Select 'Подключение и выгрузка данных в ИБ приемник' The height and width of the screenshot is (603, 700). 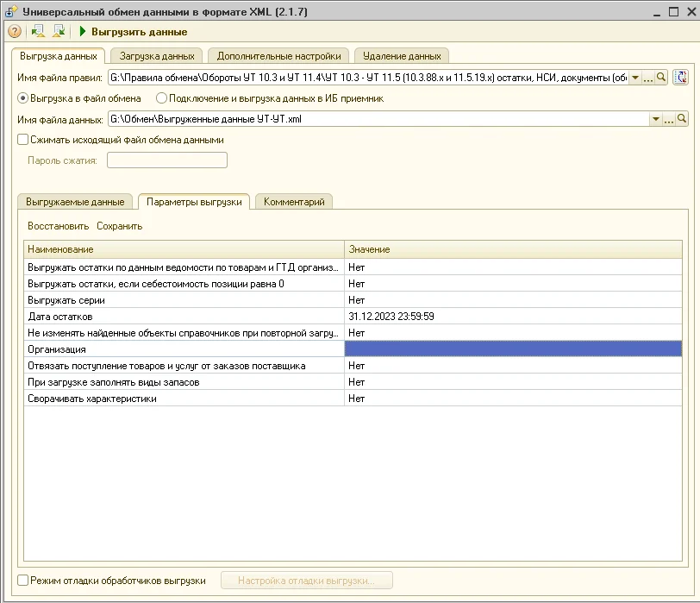pyautogui.click(x=161, y=98)
